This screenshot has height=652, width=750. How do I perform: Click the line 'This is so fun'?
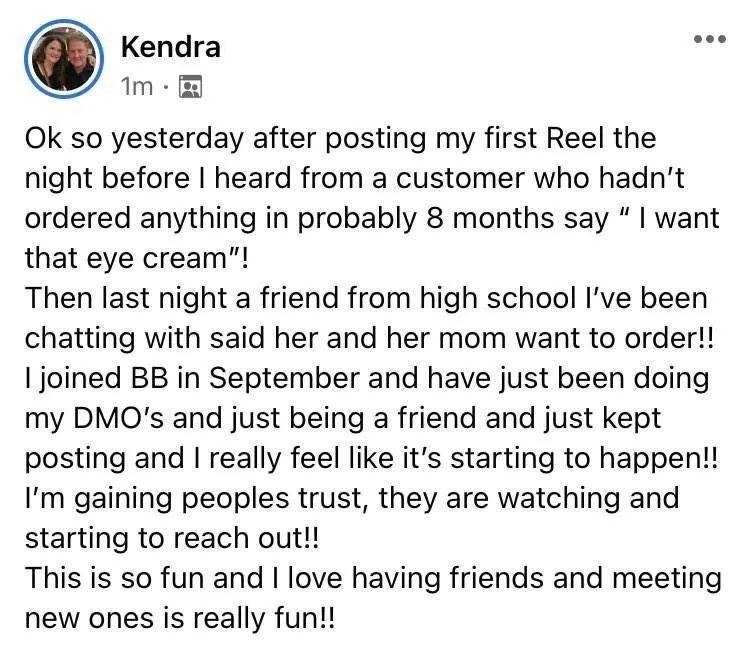pyautogui.click(x=373, y=578)
